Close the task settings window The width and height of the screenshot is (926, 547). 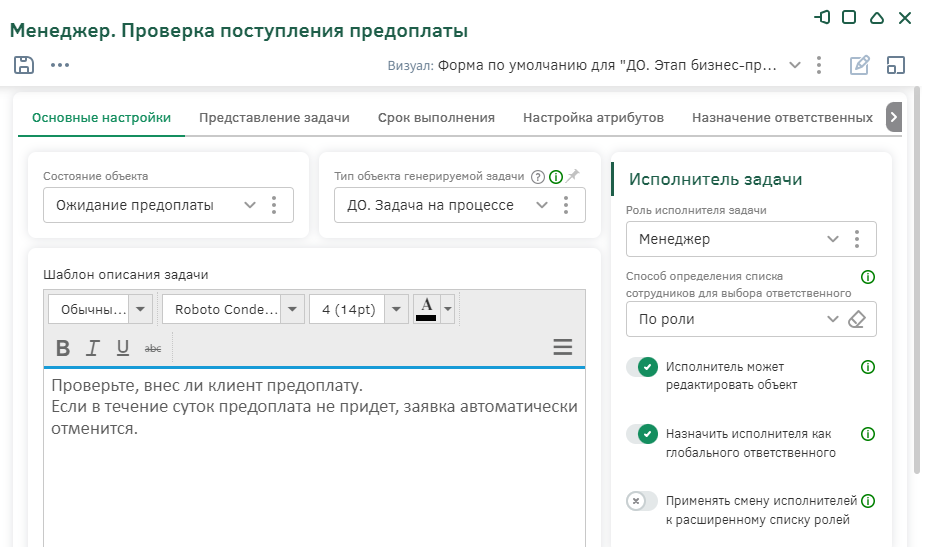pos(905,18)
